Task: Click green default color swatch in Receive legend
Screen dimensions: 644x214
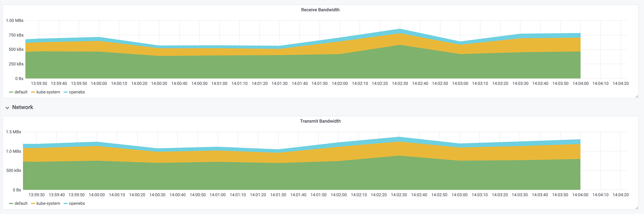Action: pos(11,92)
